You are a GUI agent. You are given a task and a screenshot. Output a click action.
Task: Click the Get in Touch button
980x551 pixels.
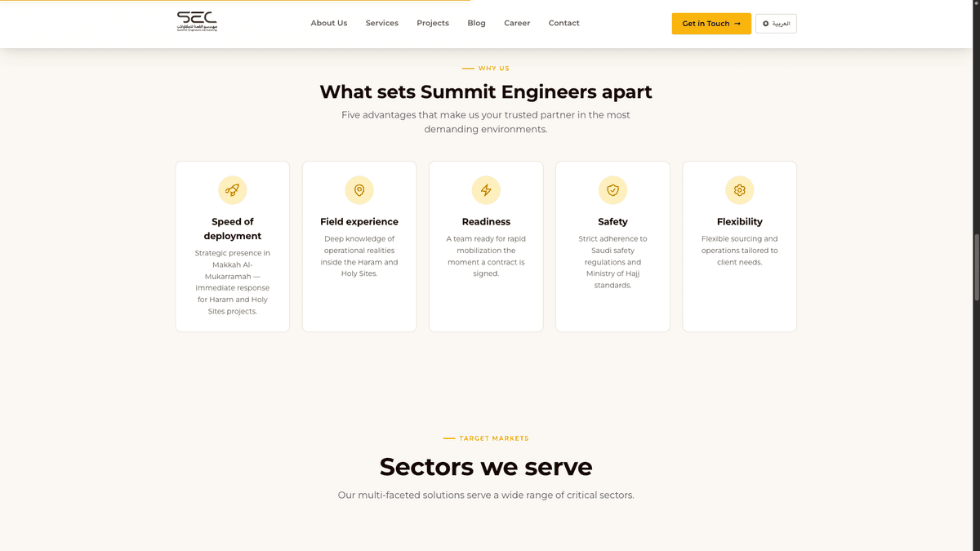711,24
